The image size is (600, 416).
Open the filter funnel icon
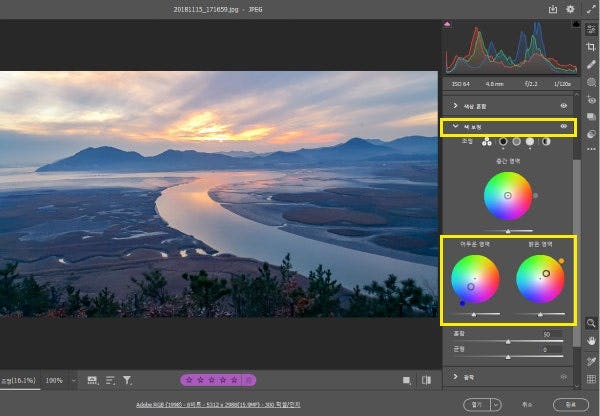tap(127, 380)
